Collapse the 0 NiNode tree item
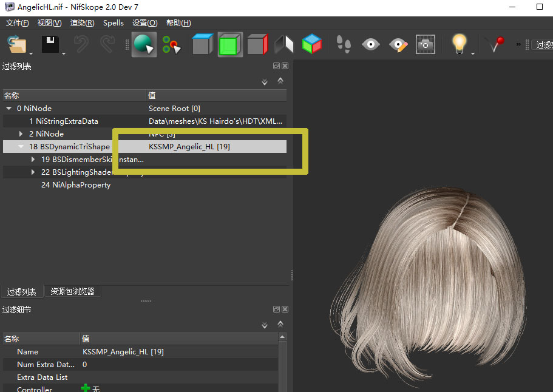The image size is (553, 392). (9, 108)
